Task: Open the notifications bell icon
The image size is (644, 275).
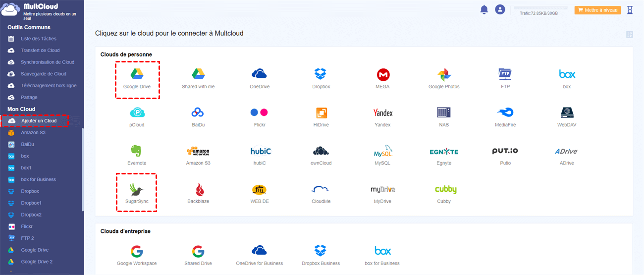Action: tap(484, 9)
